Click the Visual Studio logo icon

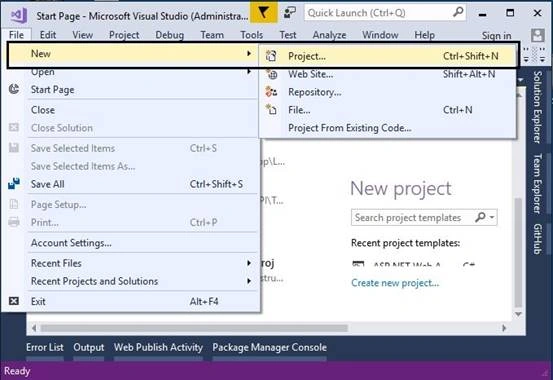(x=19, y=15)
